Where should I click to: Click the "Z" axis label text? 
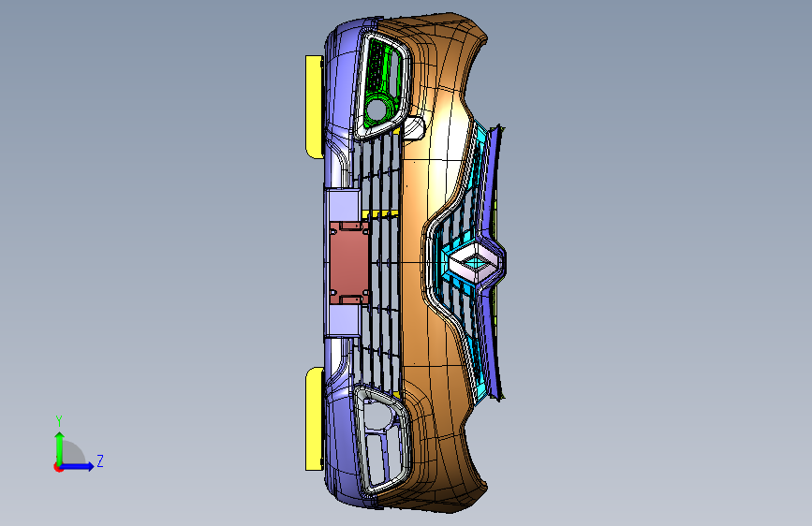[100, 460]
